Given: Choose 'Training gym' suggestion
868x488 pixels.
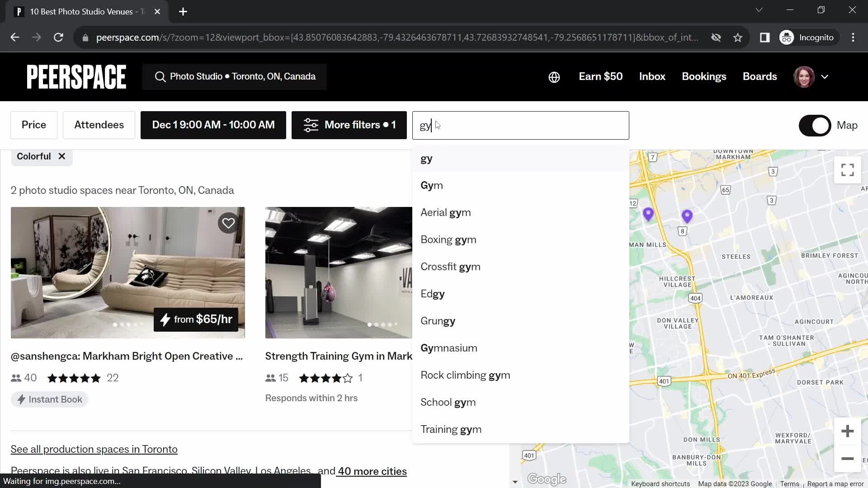Looking at the screenshot, I should tap(520, 430).
